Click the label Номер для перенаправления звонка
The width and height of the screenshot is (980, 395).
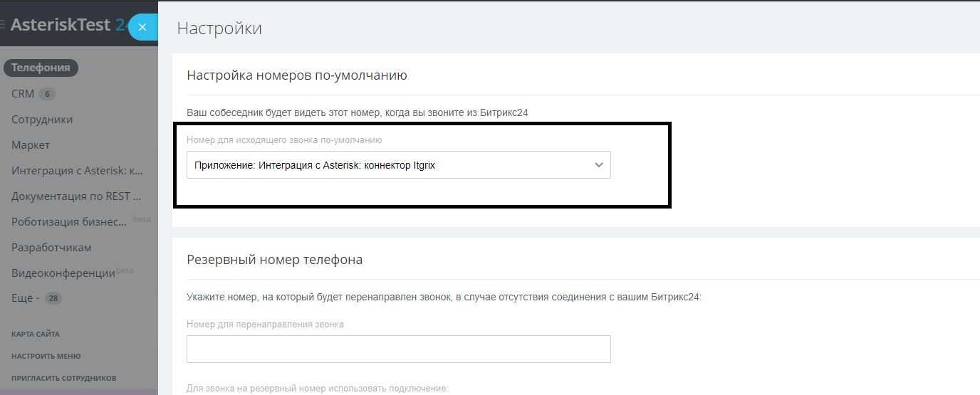(x=265, y=324)
